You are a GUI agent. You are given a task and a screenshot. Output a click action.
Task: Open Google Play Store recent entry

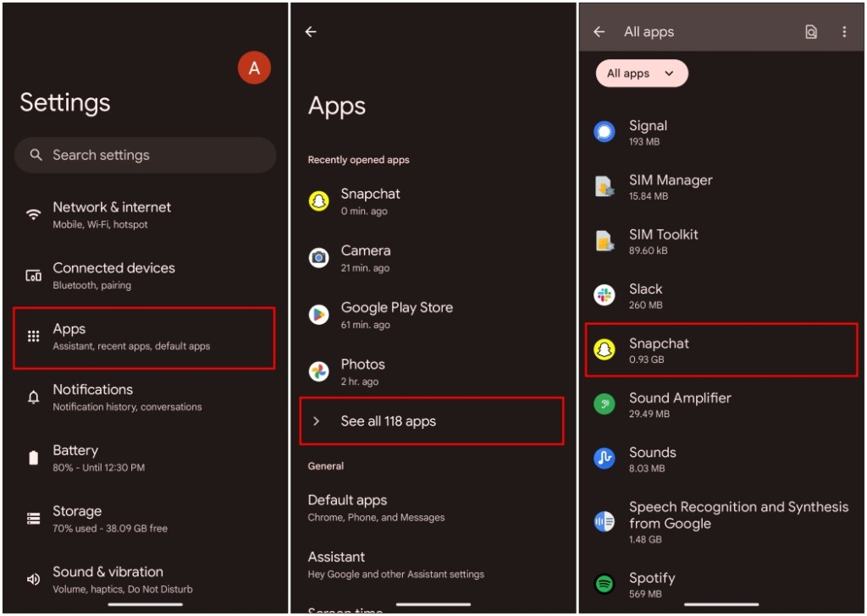pyautogui.click(x=433, y=316)
